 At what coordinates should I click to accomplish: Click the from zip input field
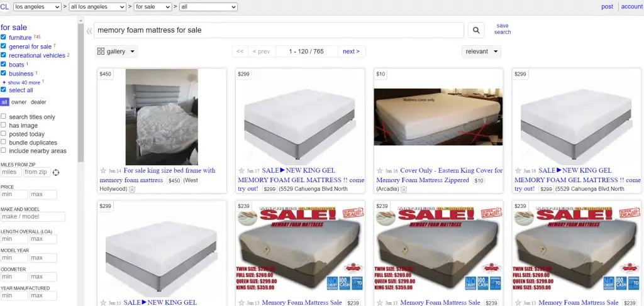pyautogui.click(x=37, y=172)
